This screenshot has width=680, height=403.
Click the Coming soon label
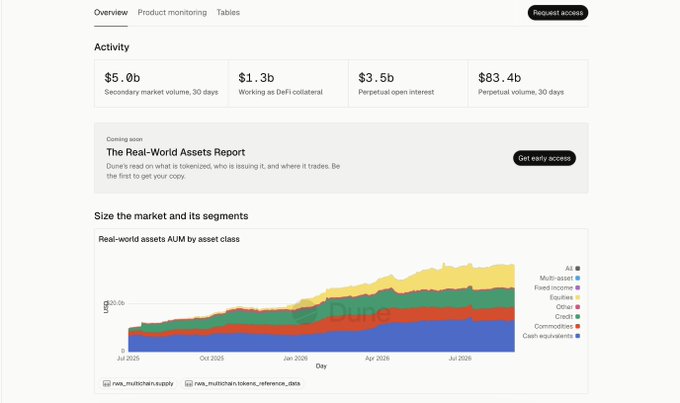124,139
